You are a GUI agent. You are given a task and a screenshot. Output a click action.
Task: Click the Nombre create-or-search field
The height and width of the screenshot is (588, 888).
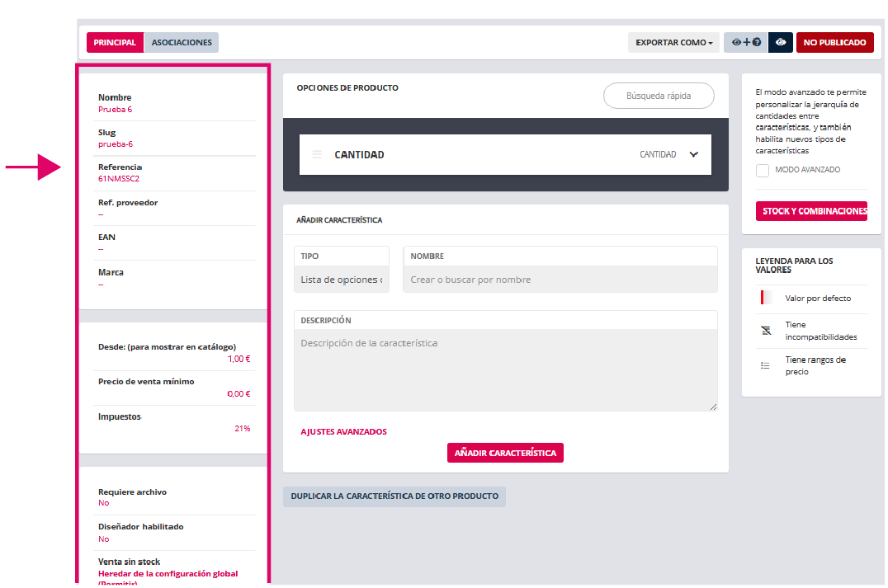pos(560,280)
